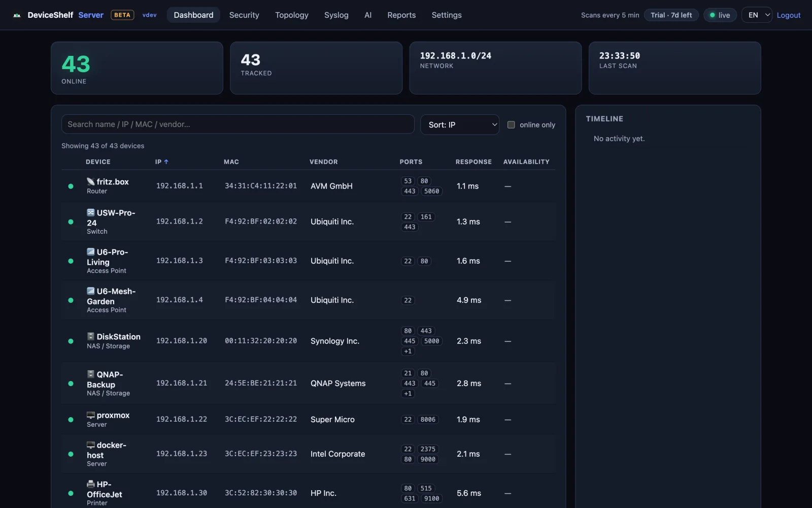Open the Reports tab

click(401, 15)
